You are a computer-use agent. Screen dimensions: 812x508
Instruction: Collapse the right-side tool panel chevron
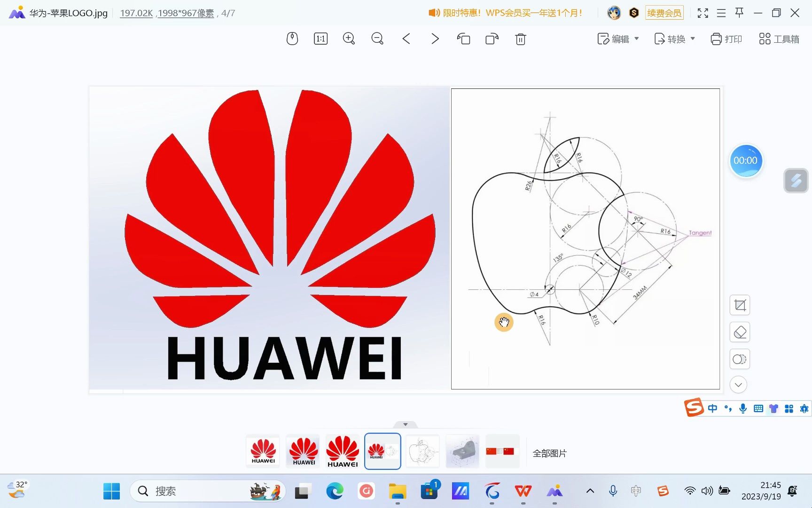tap(738, 384)
